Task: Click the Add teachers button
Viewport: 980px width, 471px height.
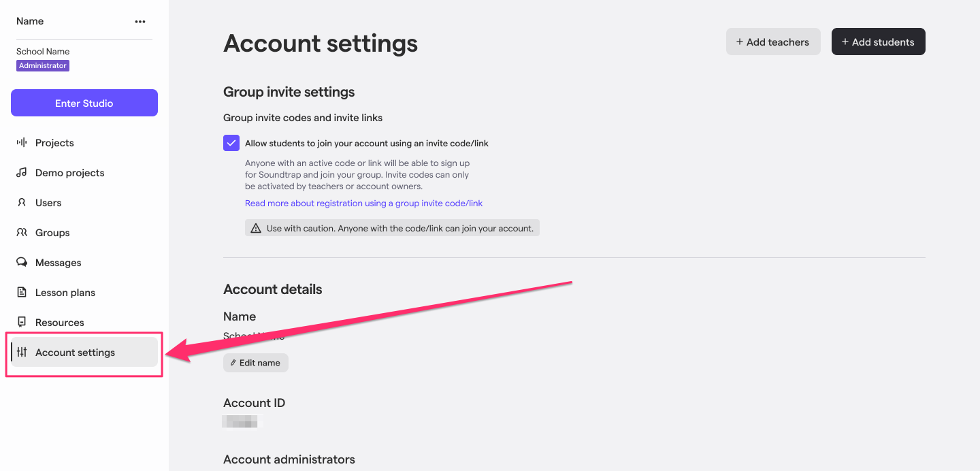Action: tap(773, 42)
